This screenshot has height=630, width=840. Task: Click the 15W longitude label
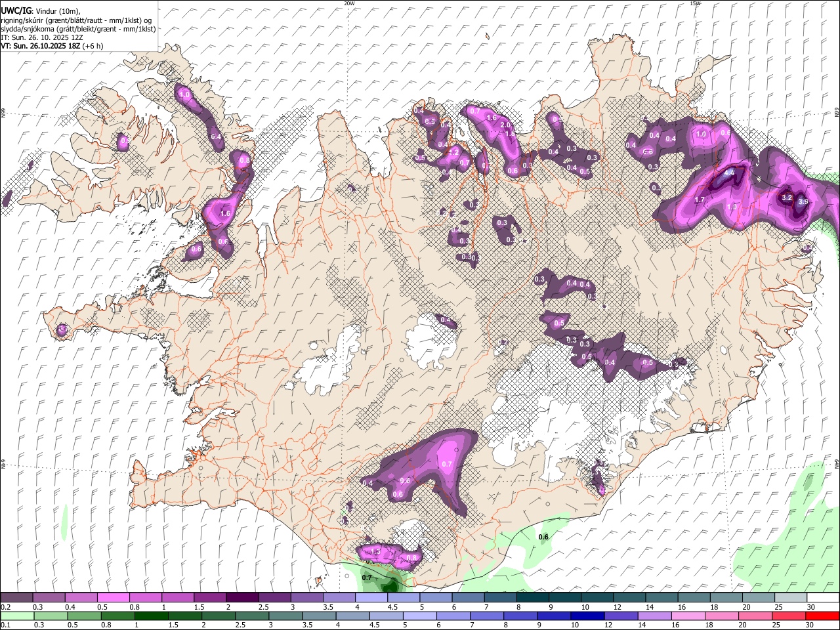coord(695,3)
